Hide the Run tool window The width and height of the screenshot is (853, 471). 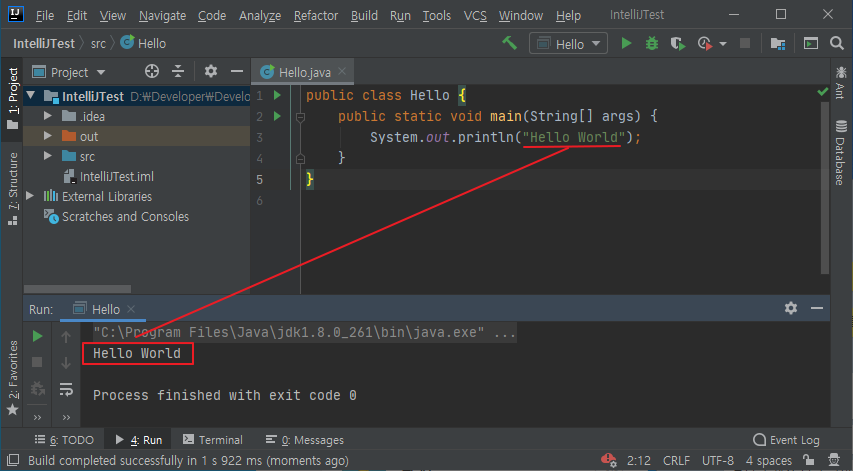click(x=817, y=308)
